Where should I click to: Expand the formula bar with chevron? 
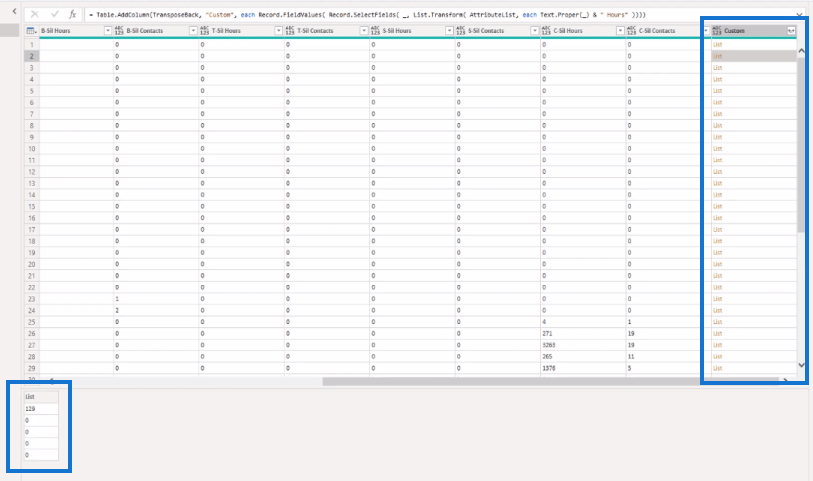pos(800,15)
